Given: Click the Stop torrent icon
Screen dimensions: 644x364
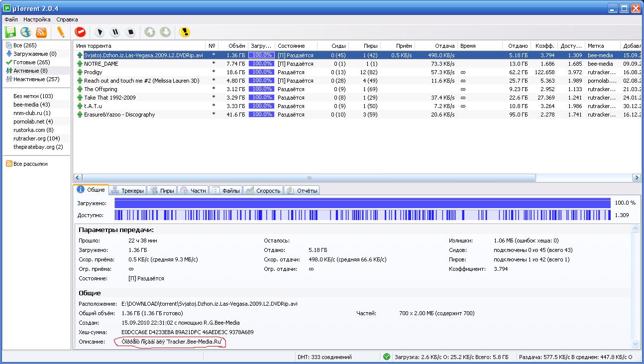Looking at the screenshot, I should click(130, 32).
